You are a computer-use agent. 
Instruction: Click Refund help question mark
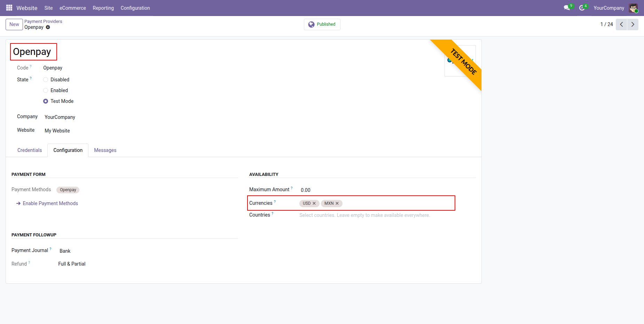click(29, 262)
